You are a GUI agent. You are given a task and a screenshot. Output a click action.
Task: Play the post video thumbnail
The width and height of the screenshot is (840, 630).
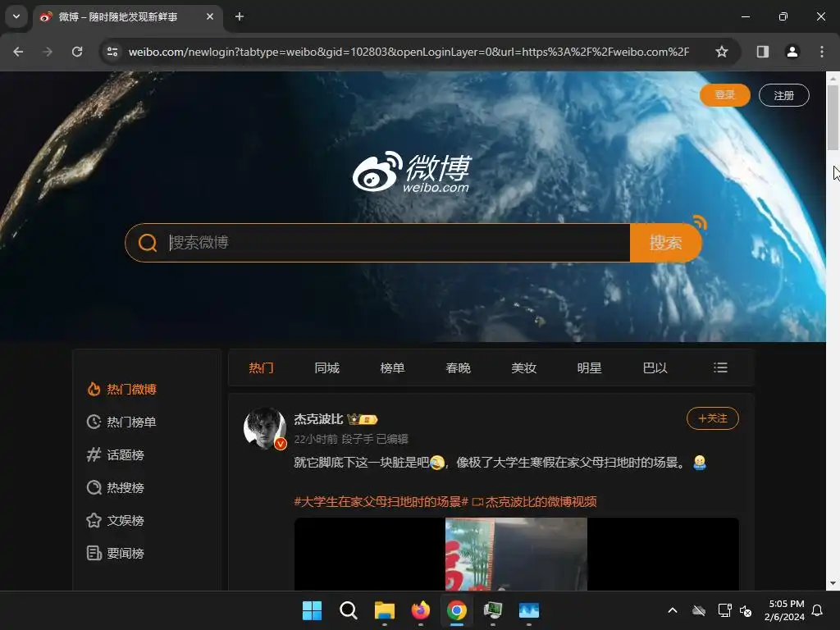pyautogui.click(x=517, y=554)
